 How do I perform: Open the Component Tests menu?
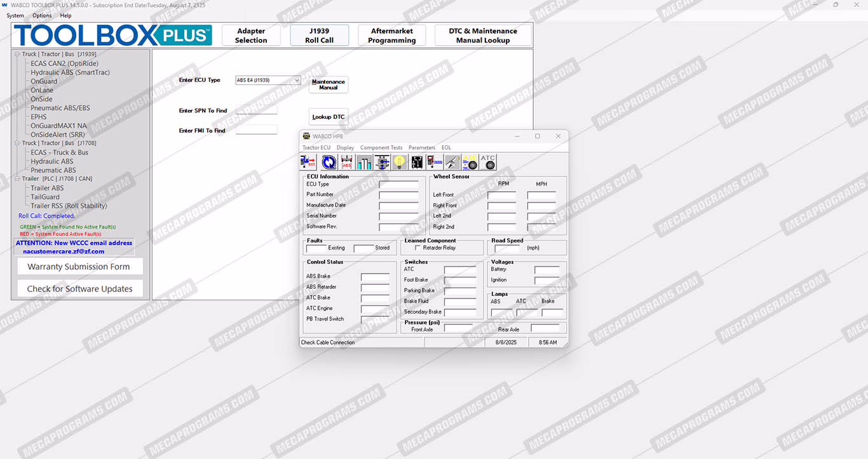pos(381,147)
